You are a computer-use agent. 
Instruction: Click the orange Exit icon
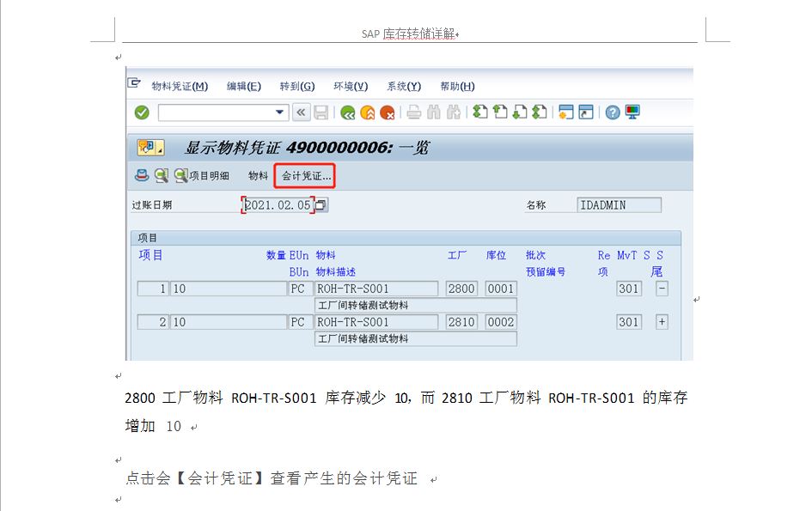click(368, 113)
